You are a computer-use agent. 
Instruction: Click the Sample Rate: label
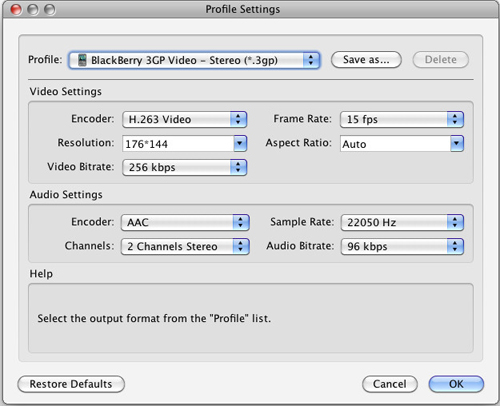point(302,222)
